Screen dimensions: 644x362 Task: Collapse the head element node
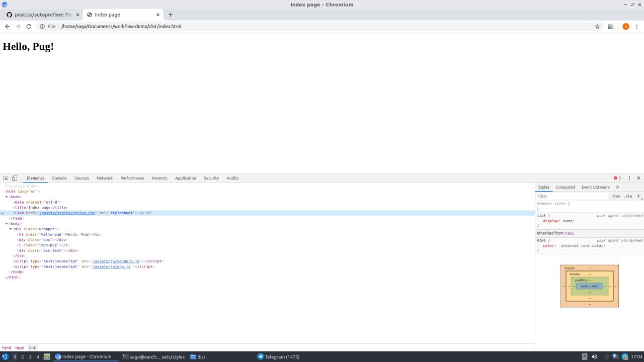(7, 197)
